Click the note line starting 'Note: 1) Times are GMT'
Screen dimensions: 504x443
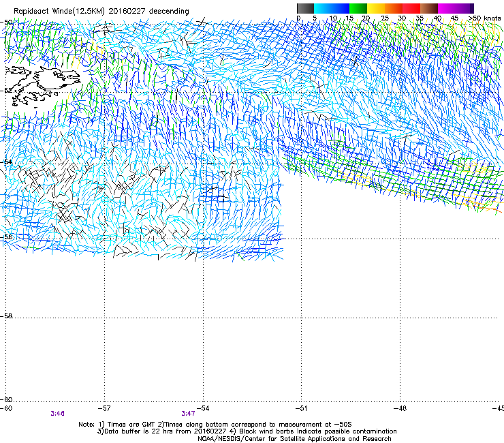215,425
